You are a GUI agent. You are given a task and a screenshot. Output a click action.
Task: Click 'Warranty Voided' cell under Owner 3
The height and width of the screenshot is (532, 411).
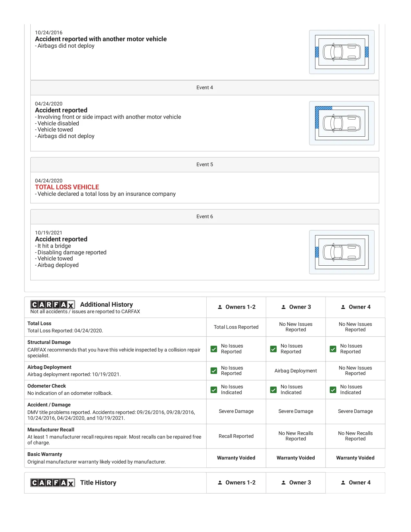pos(296,458)
